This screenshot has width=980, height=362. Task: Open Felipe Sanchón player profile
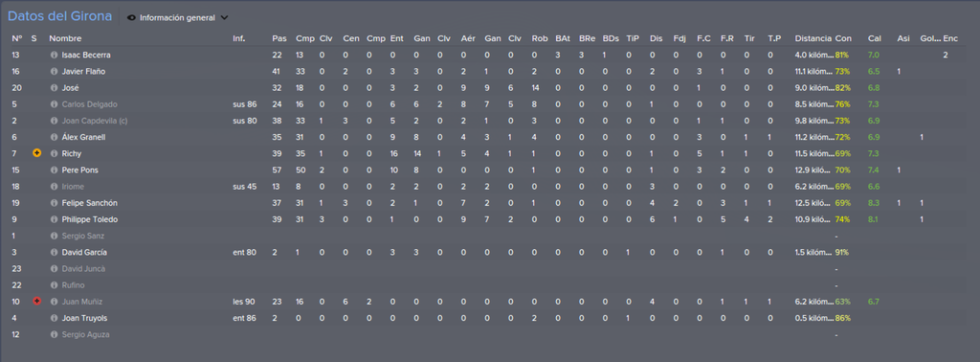(x=89, y=203)
